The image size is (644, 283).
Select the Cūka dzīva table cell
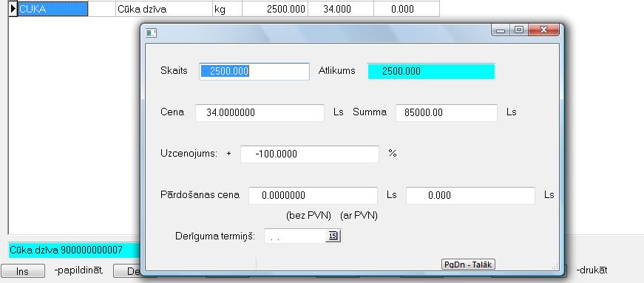point(164,9)
